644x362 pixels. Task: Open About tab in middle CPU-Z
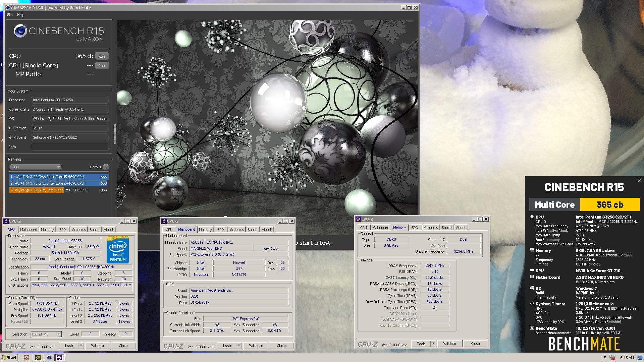(267, 230)
